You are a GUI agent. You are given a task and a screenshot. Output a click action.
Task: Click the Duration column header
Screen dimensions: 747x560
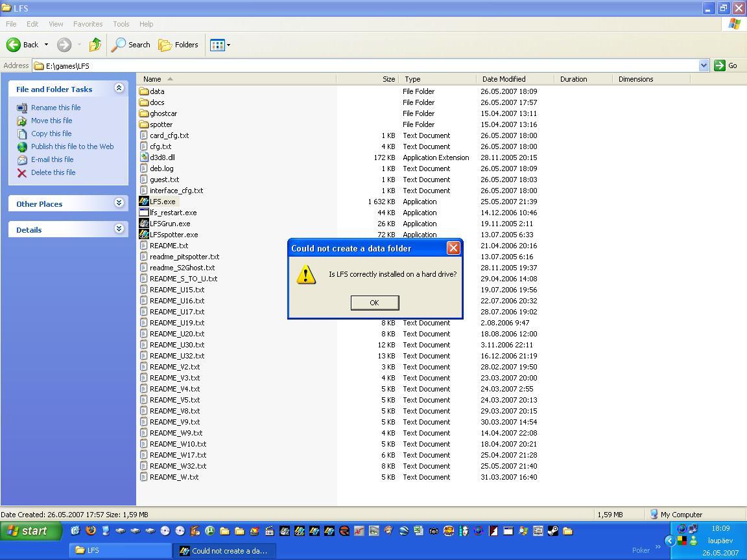583,79
